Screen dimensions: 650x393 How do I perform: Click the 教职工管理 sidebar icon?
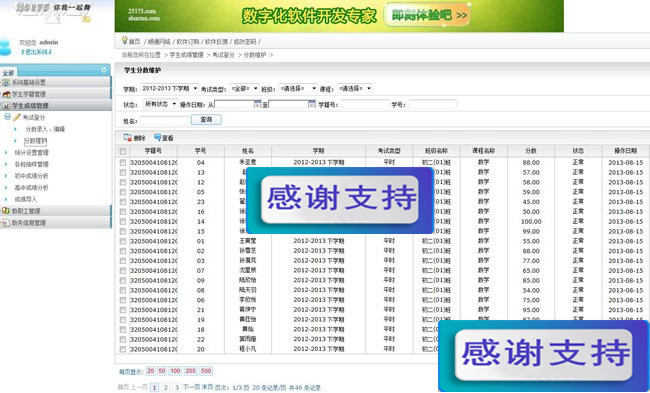tap(6, 211)
